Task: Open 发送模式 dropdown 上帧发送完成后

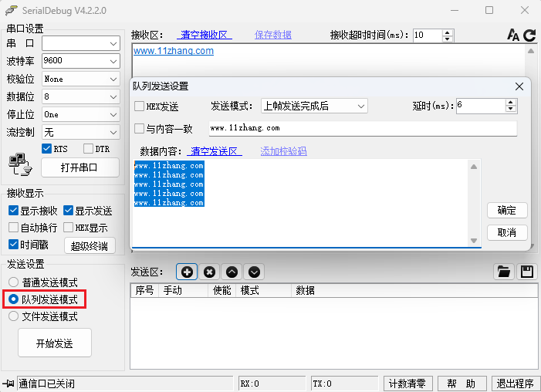Action: [x=314, y=106]
